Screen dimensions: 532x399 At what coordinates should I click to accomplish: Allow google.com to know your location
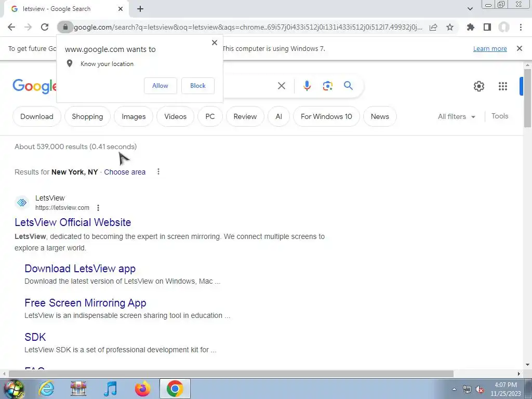(x=160, y=86)
